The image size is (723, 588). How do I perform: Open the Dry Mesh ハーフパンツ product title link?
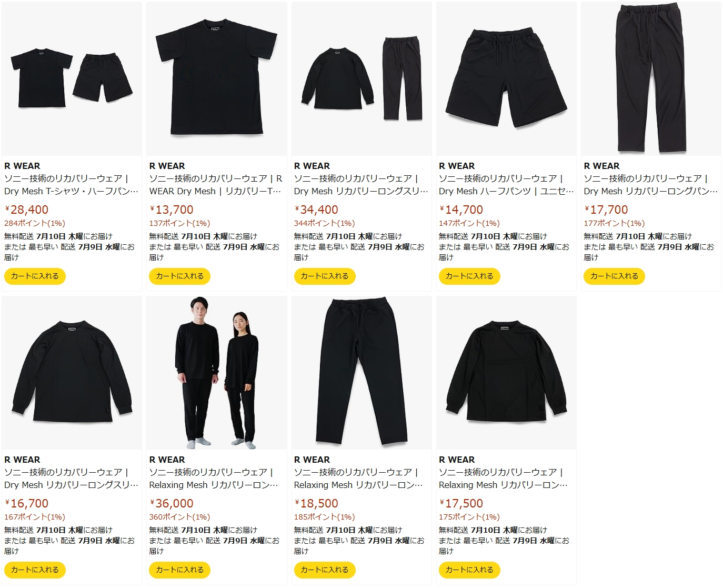click(x=506, y=185)
